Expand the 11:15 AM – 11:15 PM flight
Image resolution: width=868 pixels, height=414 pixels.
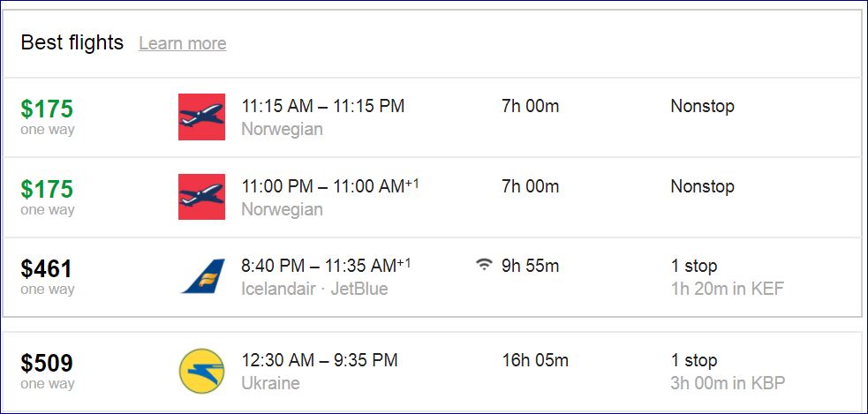coord(322,106)
